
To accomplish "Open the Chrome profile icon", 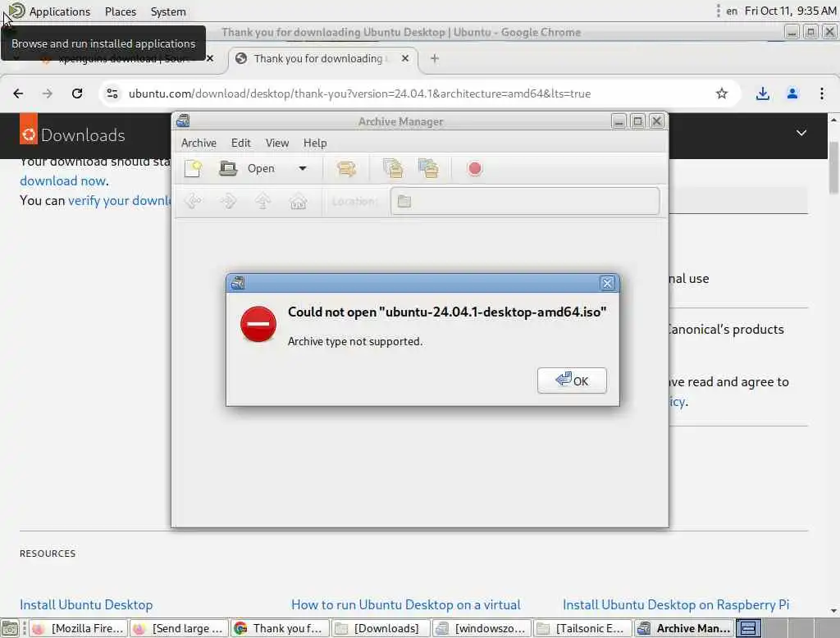I will [792, 93].
